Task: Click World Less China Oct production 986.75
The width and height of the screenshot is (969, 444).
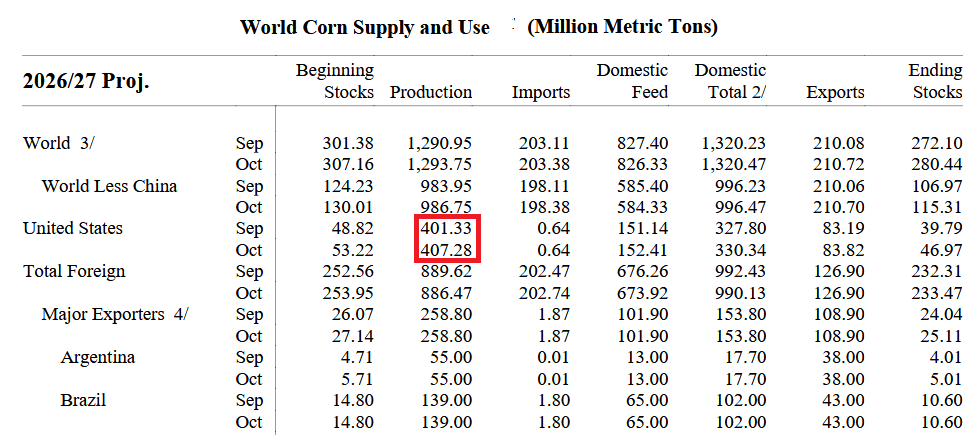Action: 446,207
